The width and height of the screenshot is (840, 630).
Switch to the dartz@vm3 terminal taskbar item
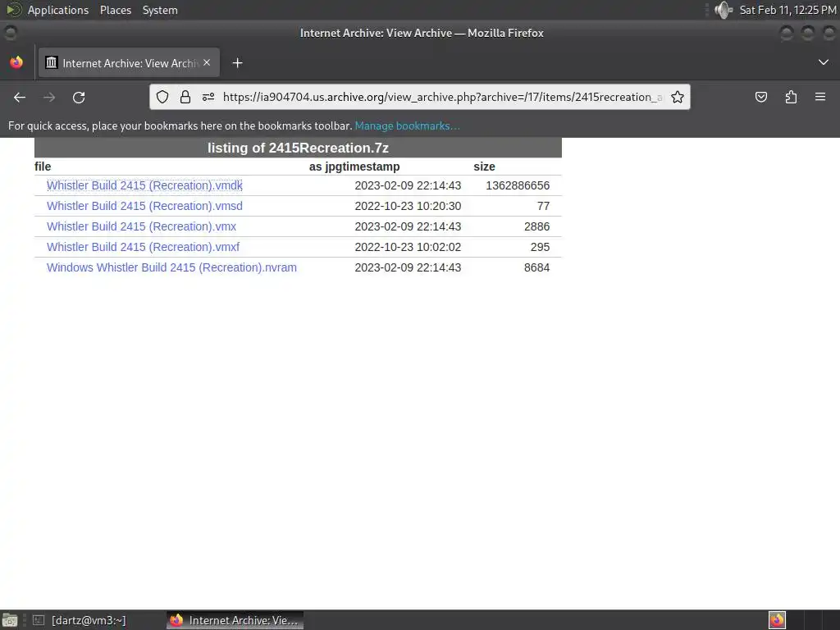click(x=80, y=620)
